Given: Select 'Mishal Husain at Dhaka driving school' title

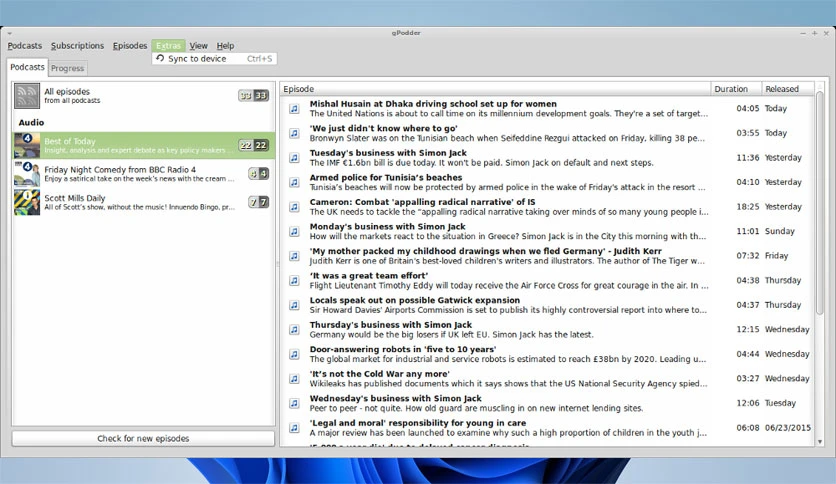Looking at the screenshot, I should click(433, 104).
